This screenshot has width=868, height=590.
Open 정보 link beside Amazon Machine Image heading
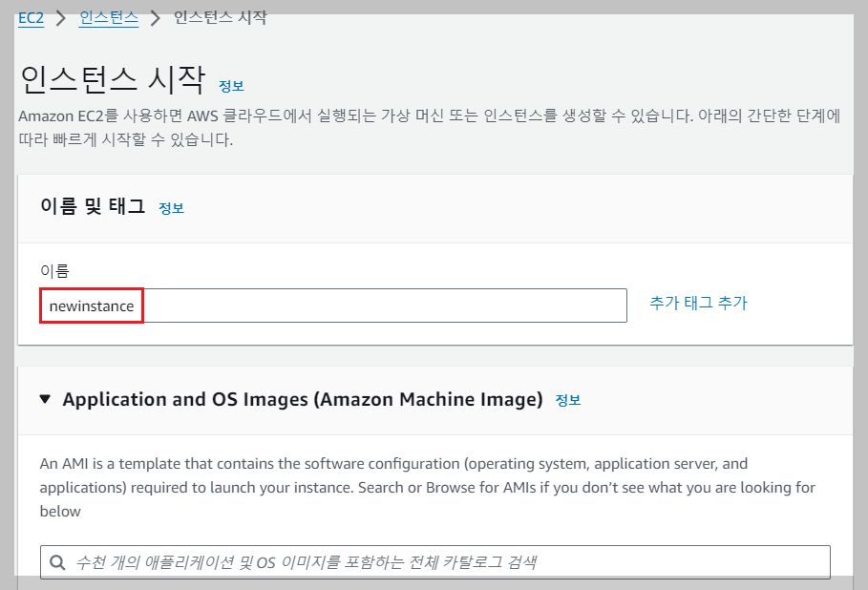coord(568,400)
